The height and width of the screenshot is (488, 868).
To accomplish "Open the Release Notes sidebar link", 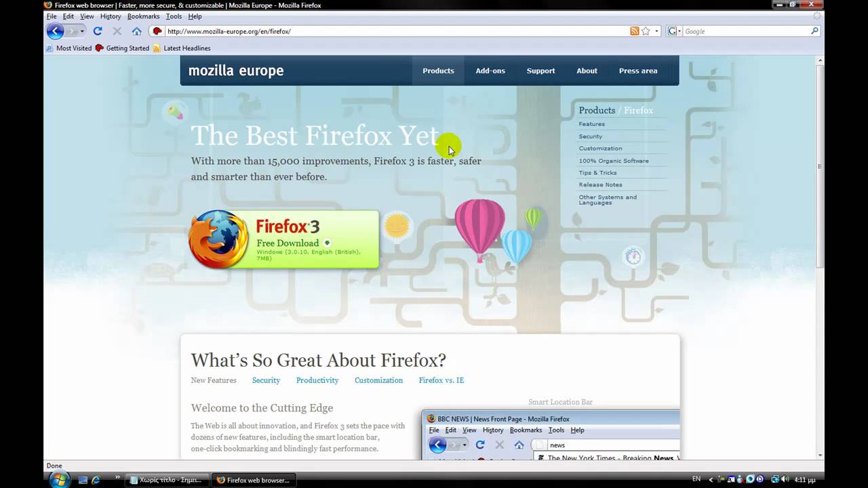I will (600, 184).
